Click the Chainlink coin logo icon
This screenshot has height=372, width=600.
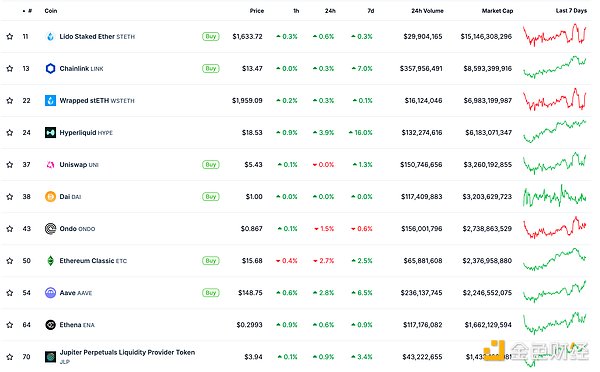[x=51, y=69]
